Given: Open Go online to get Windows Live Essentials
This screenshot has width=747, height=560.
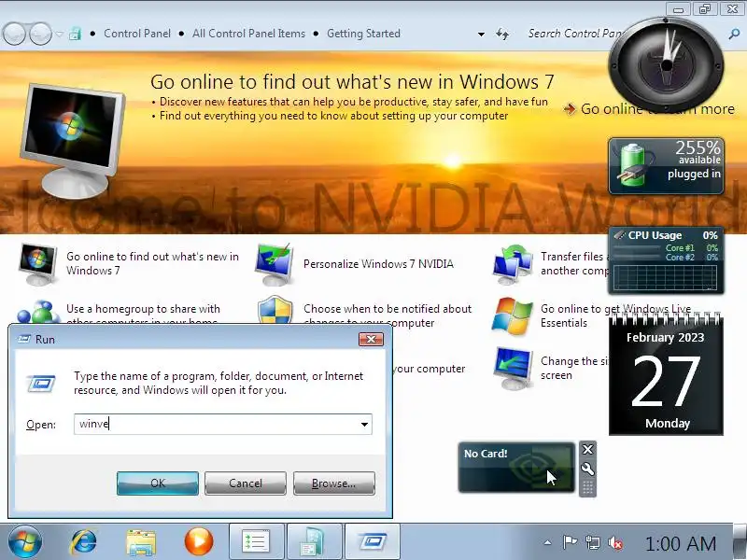Looking at the screenshot, I should [615, 315].
